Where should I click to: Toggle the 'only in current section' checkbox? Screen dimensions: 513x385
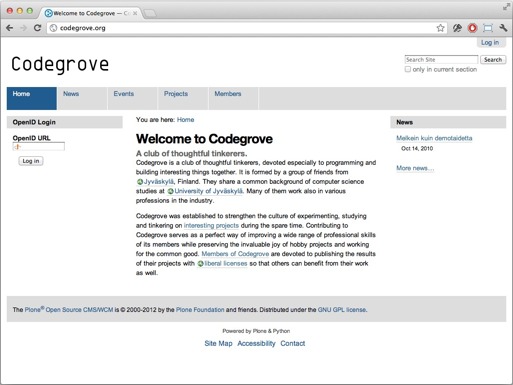[408, 69]
